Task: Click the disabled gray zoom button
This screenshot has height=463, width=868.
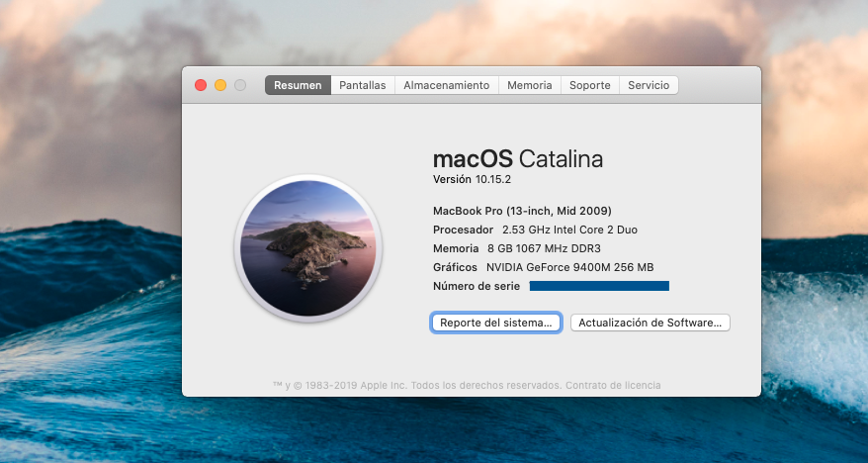Action: click(x=240, y=85)
